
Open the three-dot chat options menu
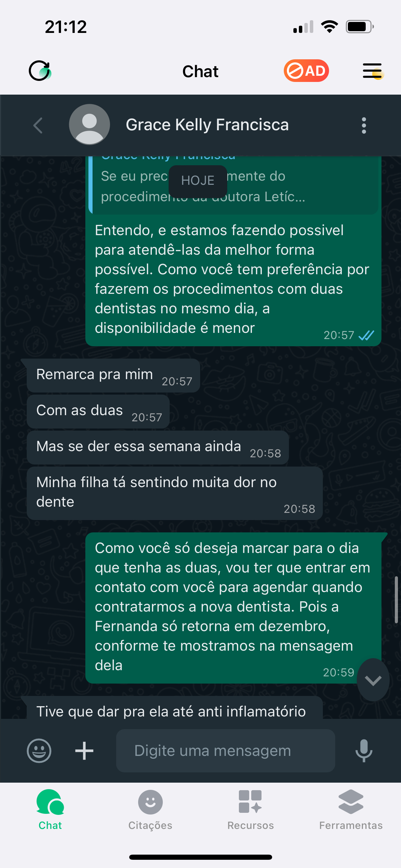364,125
